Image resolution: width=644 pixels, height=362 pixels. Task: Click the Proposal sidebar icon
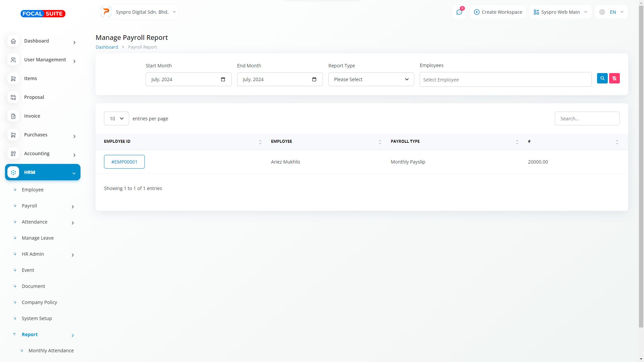click(13, 97)
